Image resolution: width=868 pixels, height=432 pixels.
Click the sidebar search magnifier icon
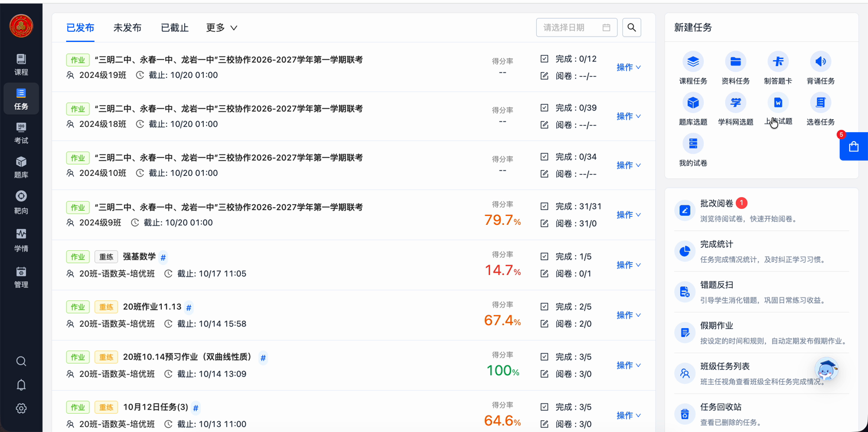pos(21,361)
